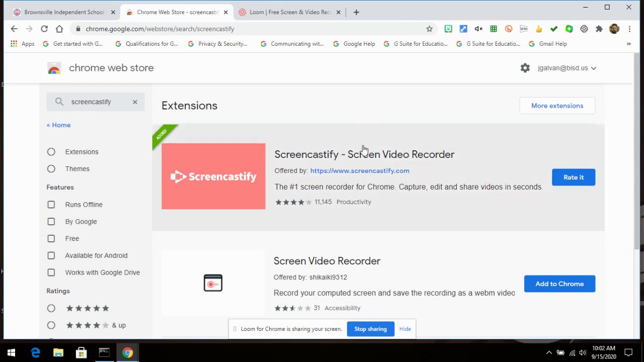Open the screencastify.com offered-by link
This screenshot has height=362, width=644.
[360, 171]
